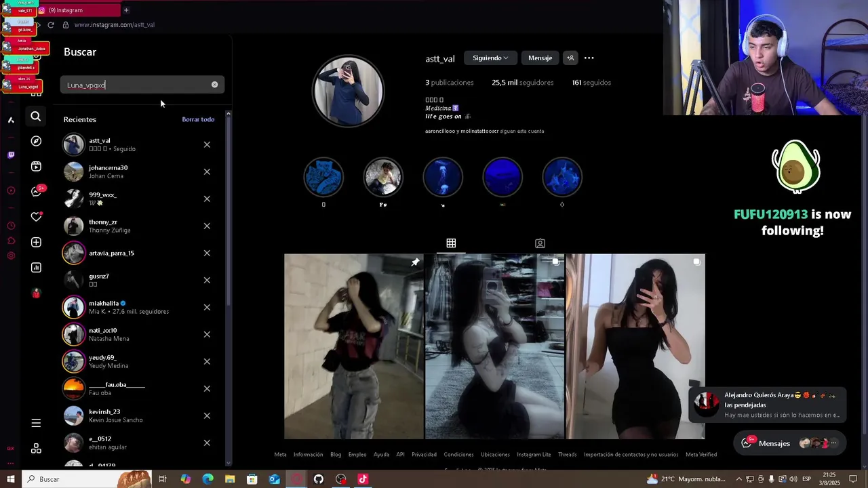Click the browser address bar URL
Image resolution: width=868 pixels, height=488 pixels.
[114, 24]
